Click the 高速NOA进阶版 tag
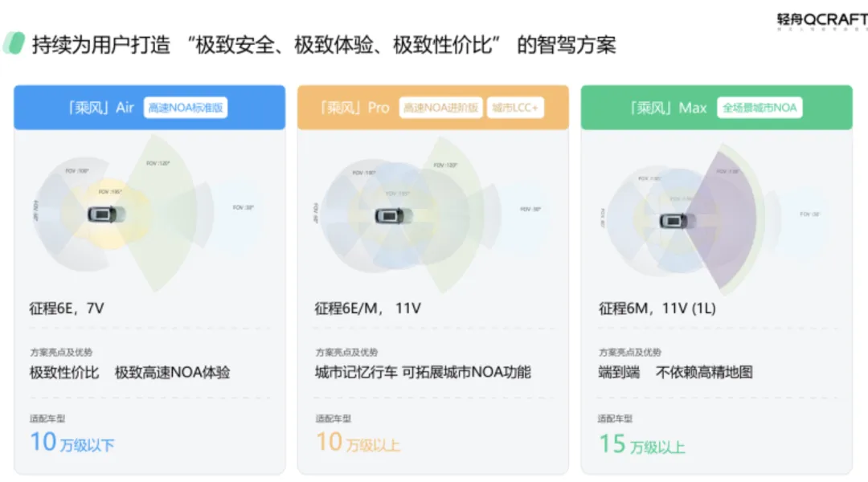The height and width of the screenshot is (482, 868). pos(440,108)
